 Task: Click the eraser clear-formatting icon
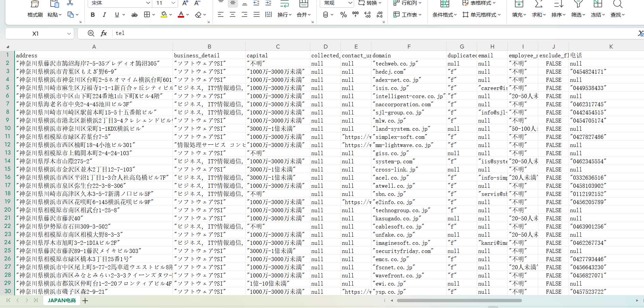point(198,15)
